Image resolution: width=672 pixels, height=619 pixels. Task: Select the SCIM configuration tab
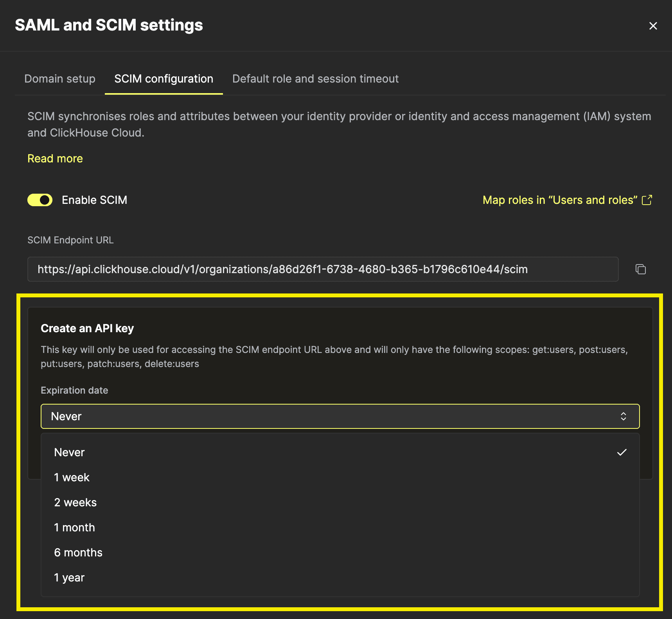[164, 79]
